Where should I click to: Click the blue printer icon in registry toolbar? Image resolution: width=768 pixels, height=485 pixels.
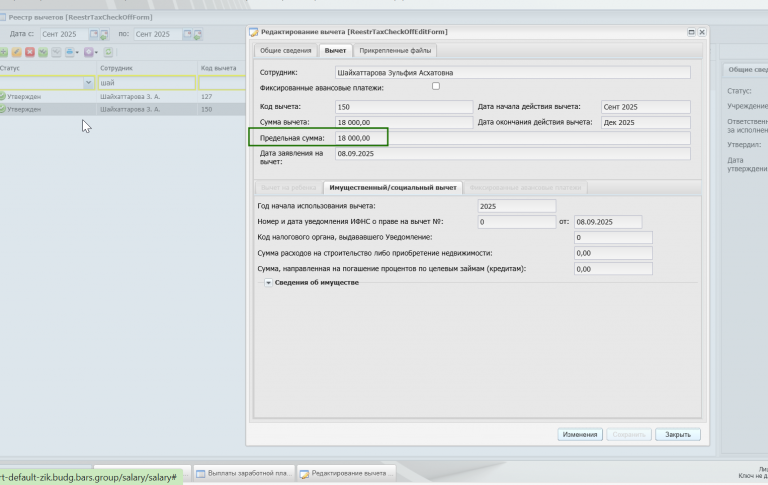(x=70, y=52)
